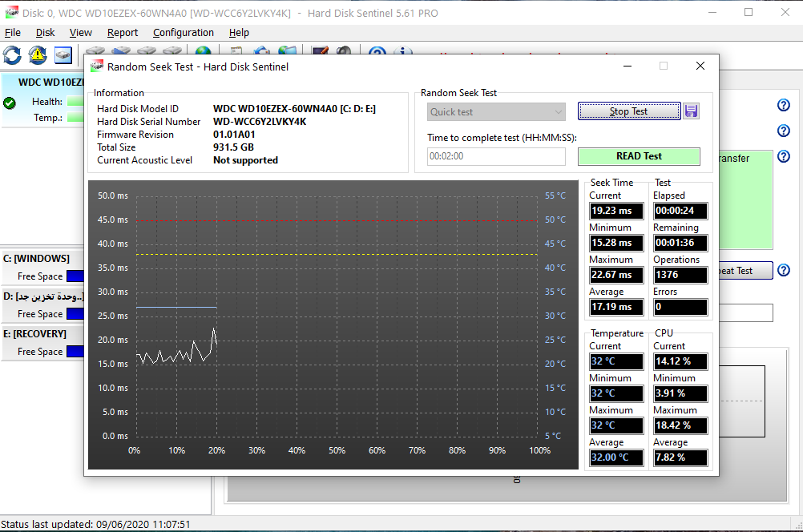803x532 pixels.
Task: Click the green READ Test indicator
Action: (639, 156)
